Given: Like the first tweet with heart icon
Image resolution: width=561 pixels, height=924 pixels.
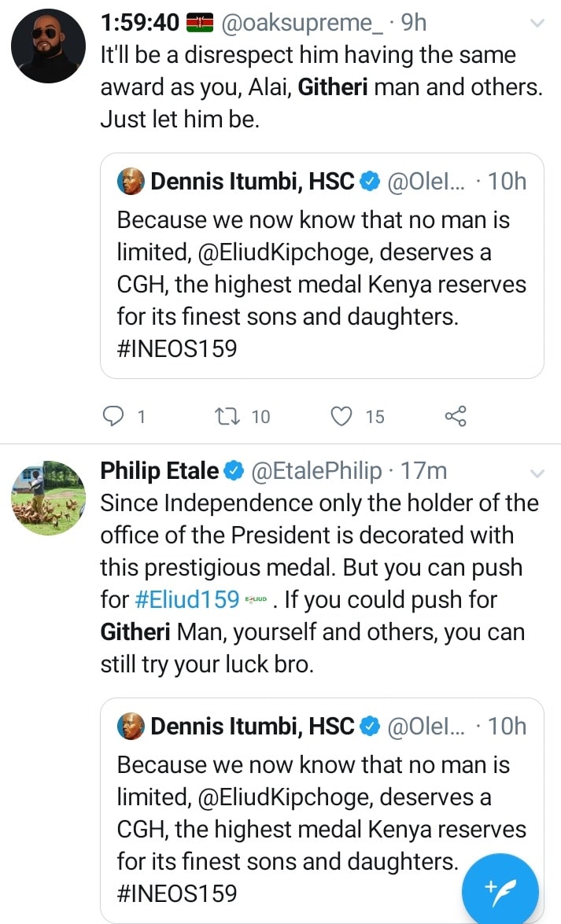Looking at the screenshot, I should (341, 416).
